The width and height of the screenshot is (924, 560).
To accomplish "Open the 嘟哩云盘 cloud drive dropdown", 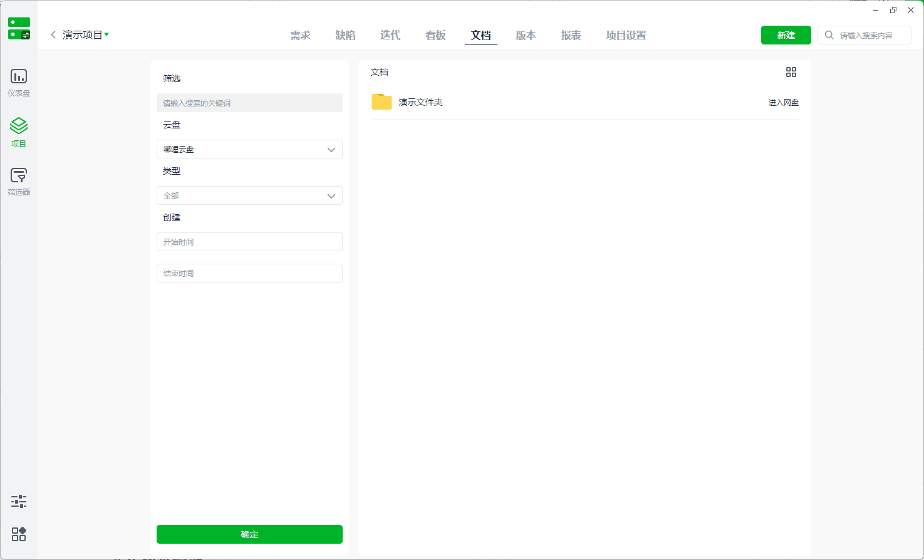I will 249,149.
